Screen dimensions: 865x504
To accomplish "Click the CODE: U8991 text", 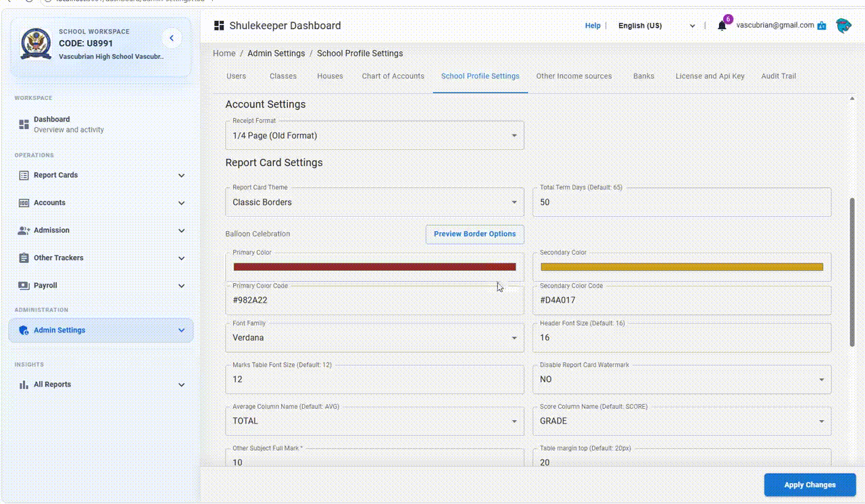I will point(86,43).
